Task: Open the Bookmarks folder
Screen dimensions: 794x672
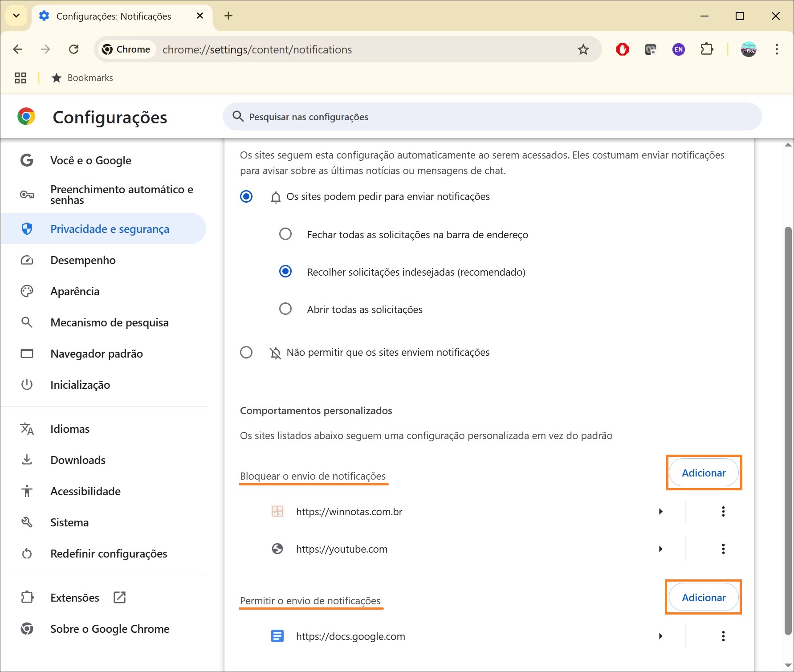Action: 82,78
